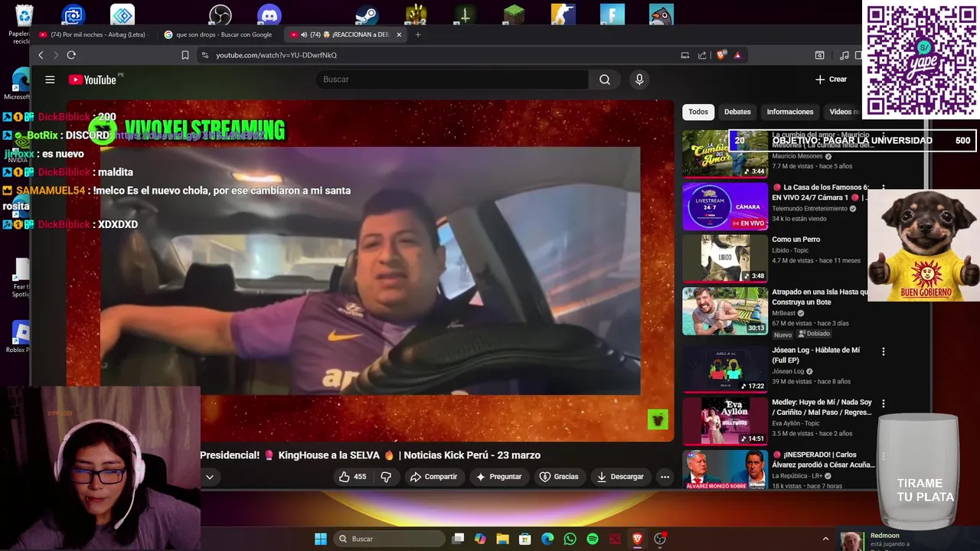This screenshot has height=551, width=980.
Task: Open options menu for La Casa de los Famosos
Action: [x=883, y=188]
